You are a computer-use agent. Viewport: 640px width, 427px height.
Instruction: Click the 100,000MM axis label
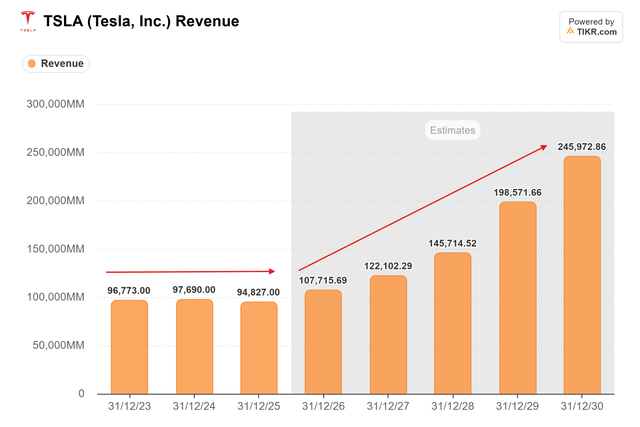[x=56, y=297]
